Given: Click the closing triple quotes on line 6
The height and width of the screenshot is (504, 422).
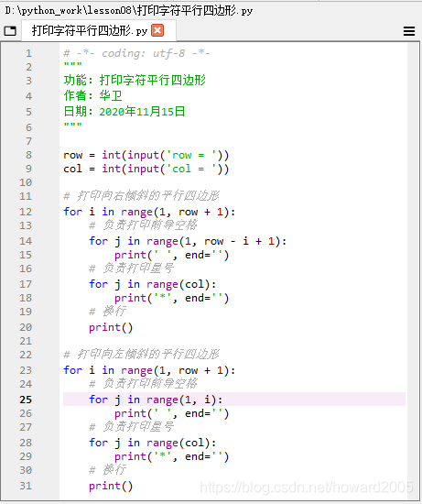Looking at the screenshot, I should (73, 126).
